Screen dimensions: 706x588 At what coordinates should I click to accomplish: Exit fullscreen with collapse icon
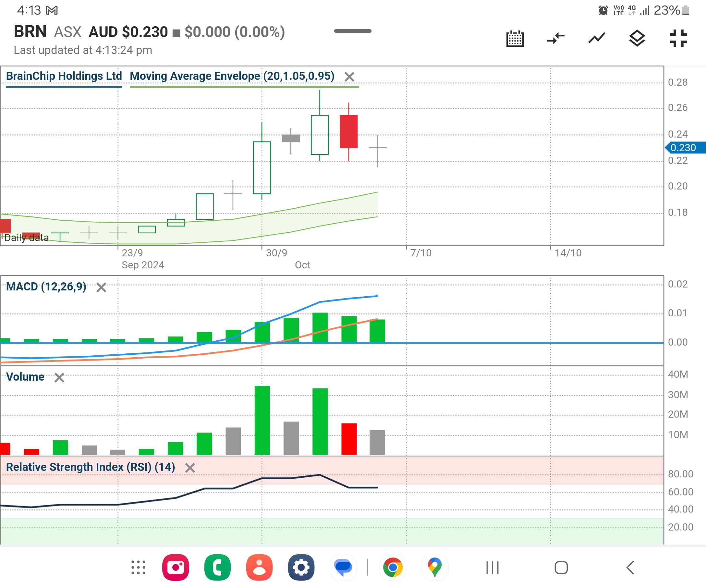pos(678,38)
